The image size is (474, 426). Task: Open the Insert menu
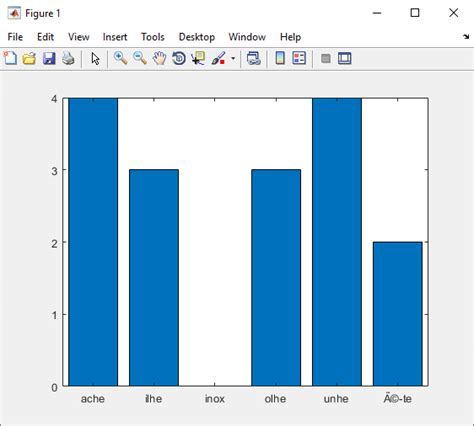pyautogui.click(x=115, y=37)
